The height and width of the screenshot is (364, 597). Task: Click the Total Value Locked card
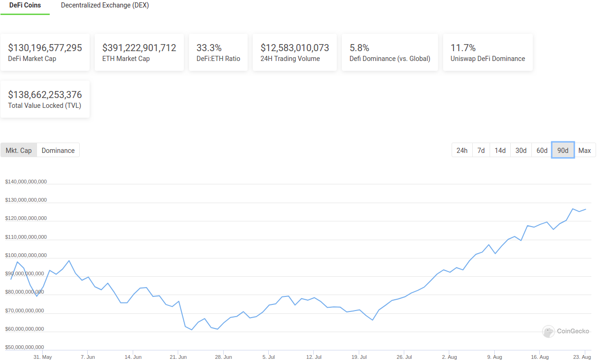coord(45,99)
